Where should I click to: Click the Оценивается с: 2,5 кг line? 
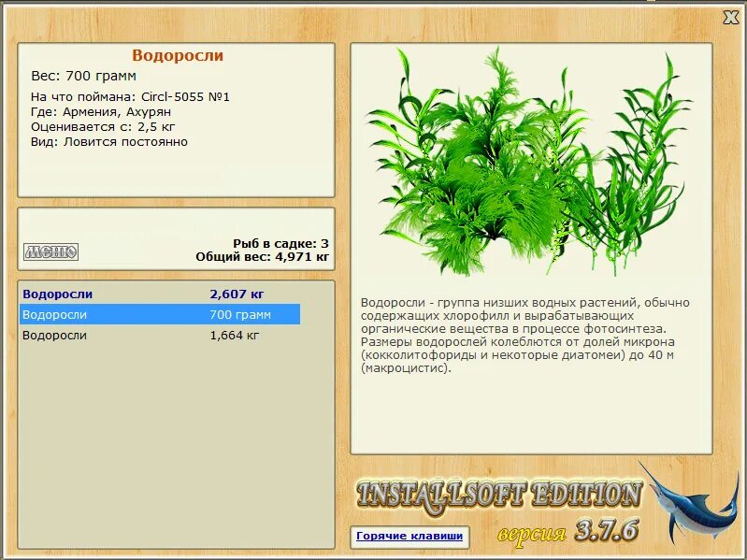pos(103,126)
